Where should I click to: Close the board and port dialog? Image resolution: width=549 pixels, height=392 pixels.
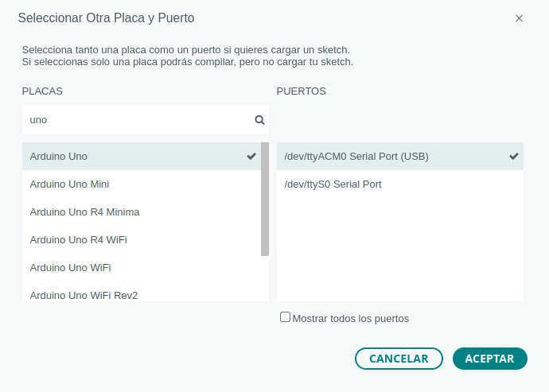[519, 18]
